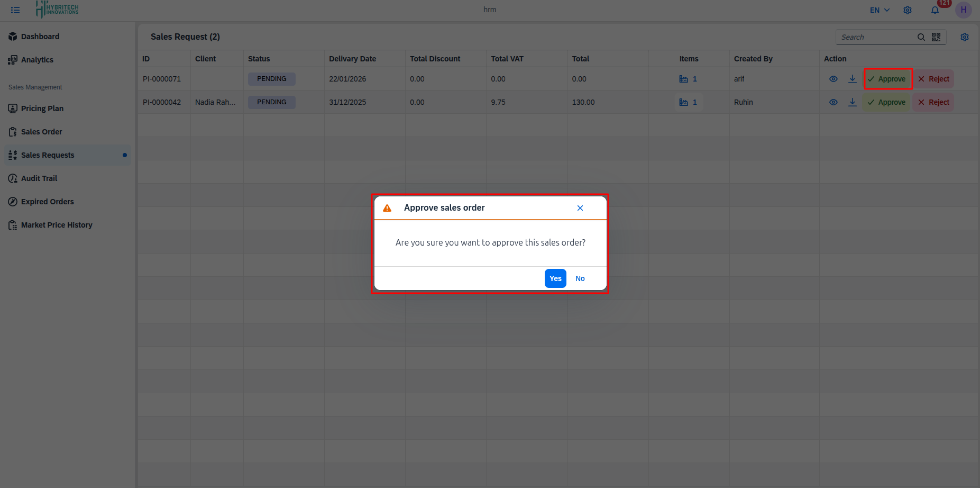Open the user profile avatar menu
Screen dimensions: 980x488
pyautogui.click(x=963, y=10)
